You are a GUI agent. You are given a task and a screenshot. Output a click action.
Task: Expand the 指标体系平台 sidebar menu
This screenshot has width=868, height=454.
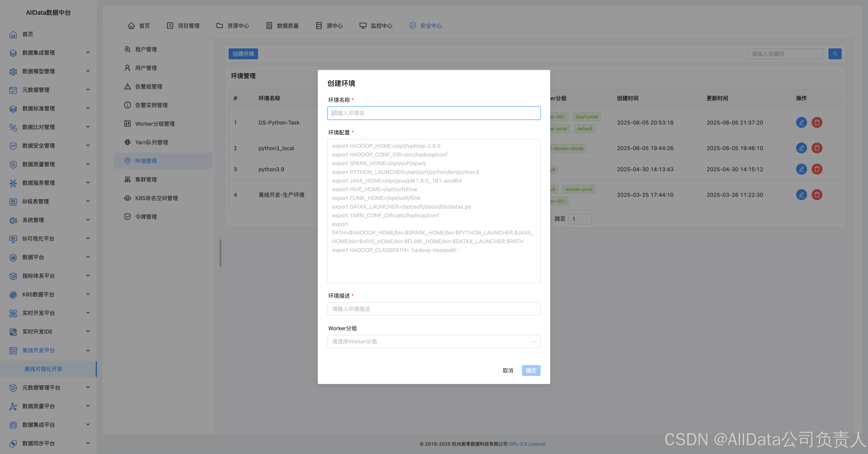click(88, 275)
